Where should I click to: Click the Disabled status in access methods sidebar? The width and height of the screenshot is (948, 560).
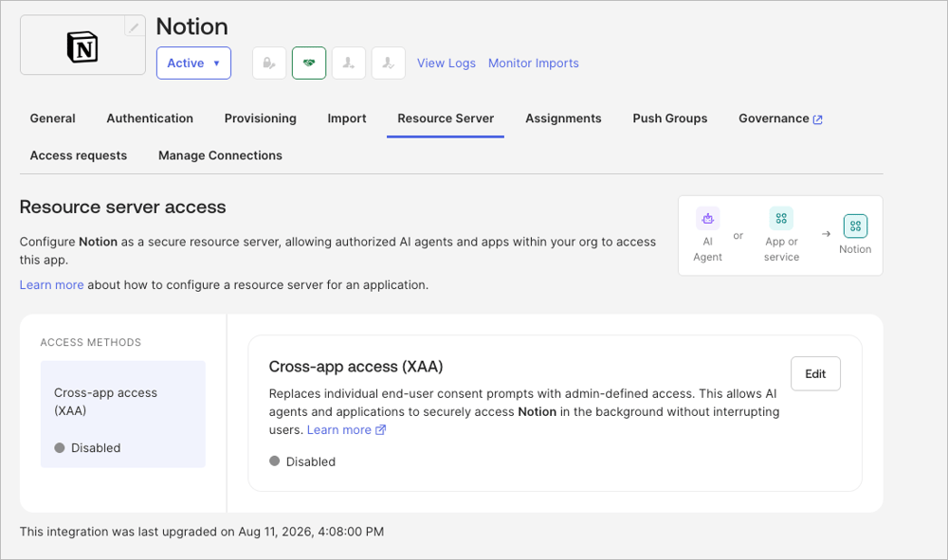tap(87, 447)
